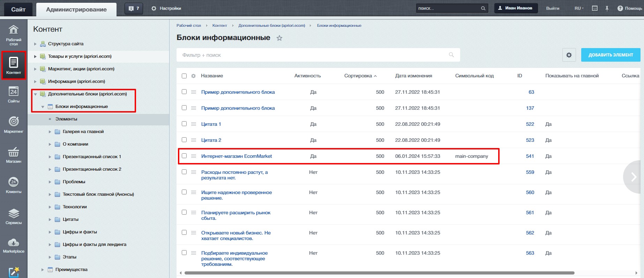This screenshot has height=278, width=644.
Task: Collapse Дополнительные блоки (apriori.ecom) tree node
Action: point(35,94)
